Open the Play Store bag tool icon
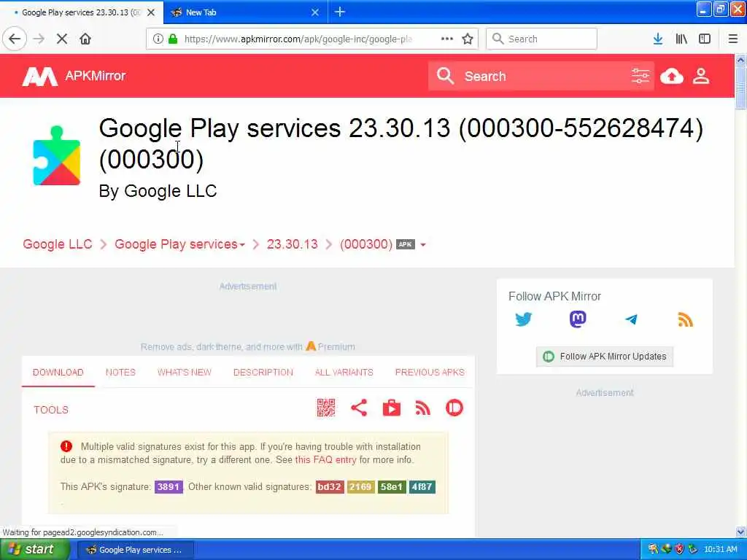 [392, 408]
